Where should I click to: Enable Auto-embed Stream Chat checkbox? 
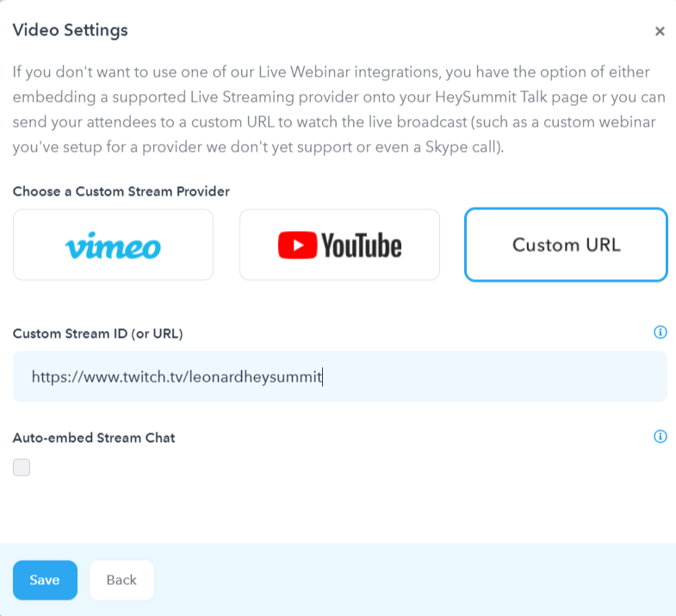tap(22, 467)
